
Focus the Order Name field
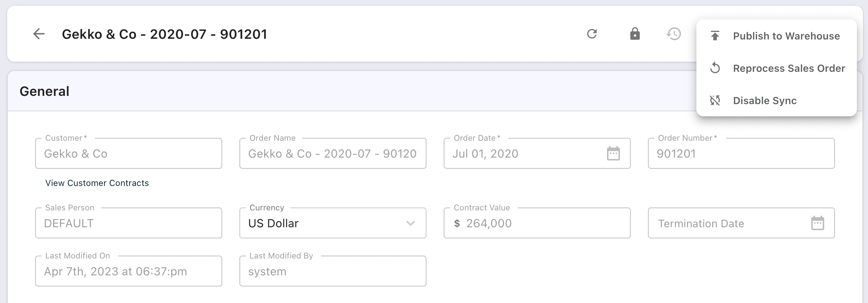(332, 154)
